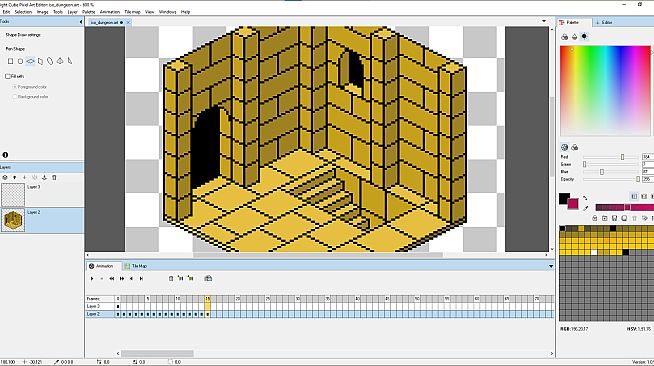Select the rectangle pen shape

pyautogui.click(x=10, y=61)
